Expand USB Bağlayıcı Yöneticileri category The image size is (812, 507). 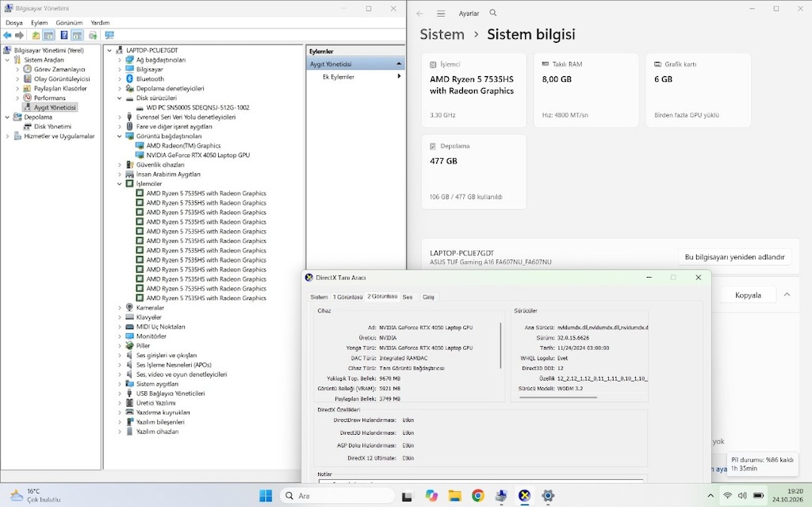pyautogui.click(x=120, y=394)
